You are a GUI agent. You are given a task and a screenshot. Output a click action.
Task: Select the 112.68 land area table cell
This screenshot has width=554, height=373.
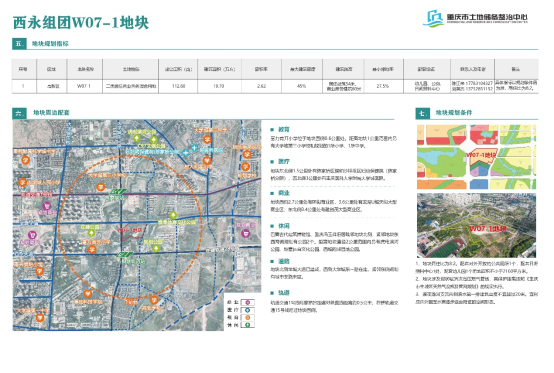click(178, 86)
